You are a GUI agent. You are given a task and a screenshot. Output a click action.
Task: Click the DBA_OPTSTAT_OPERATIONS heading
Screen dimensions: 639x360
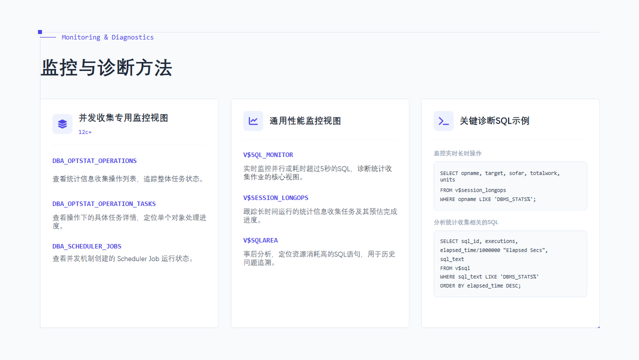95,161
